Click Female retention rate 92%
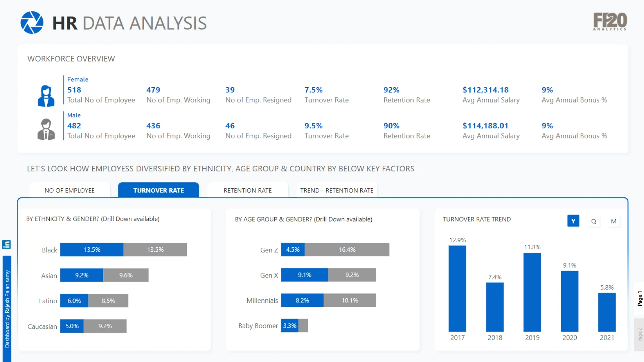The image size is (644, 362). (x=391, y=90)
